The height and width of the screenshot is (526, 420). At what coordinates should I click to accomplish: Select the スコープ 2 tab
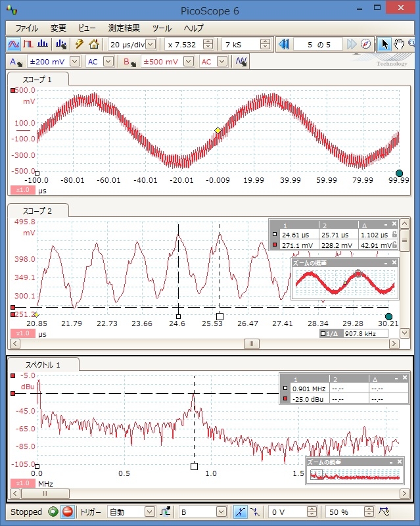[x=37, y=211]
